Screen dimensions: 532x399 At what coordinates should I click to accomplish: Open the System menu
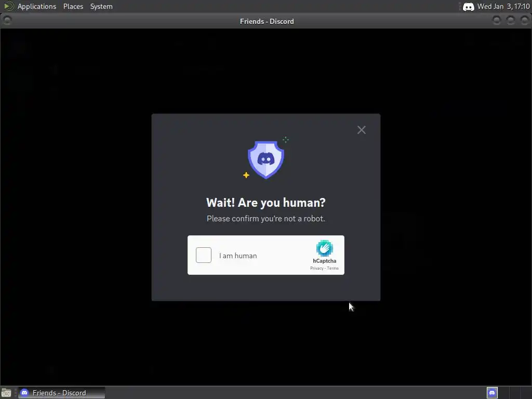101,6
